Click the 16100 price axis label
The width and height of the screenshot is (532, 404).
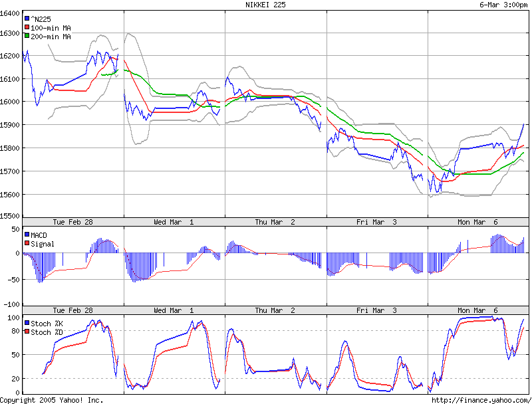click(x=10, y=79)
